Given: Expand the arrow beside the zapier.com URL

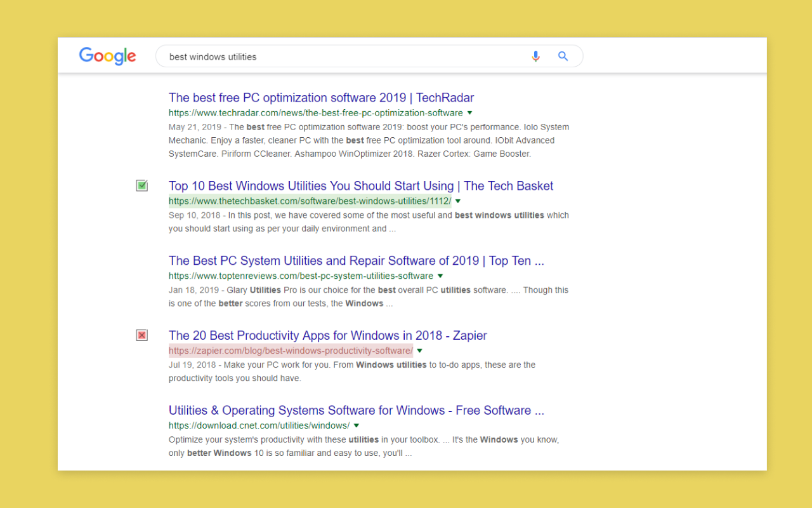Looking at the screenshot, I should [x=419, y=350].
